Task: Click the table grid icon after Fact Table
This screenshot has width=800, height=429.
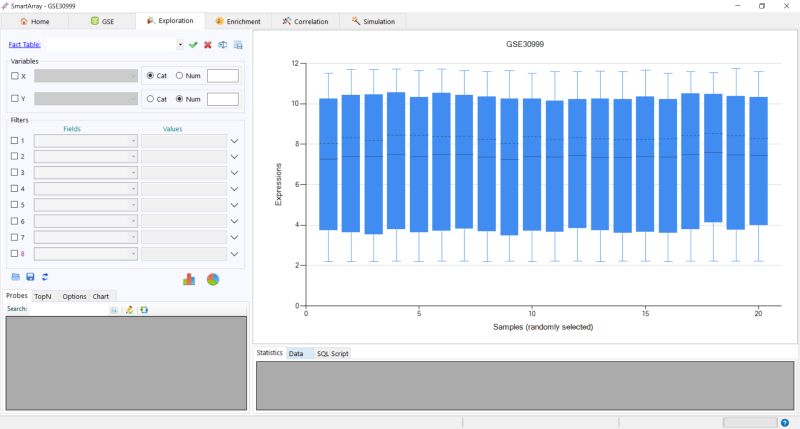Action: tap(238, 45)
